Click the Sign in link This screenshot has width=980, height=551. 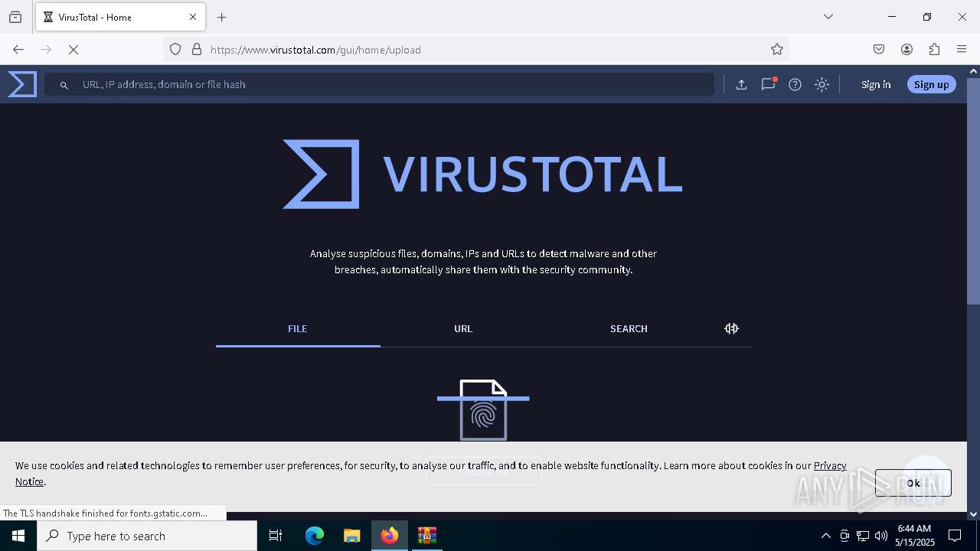coord(876,85)
